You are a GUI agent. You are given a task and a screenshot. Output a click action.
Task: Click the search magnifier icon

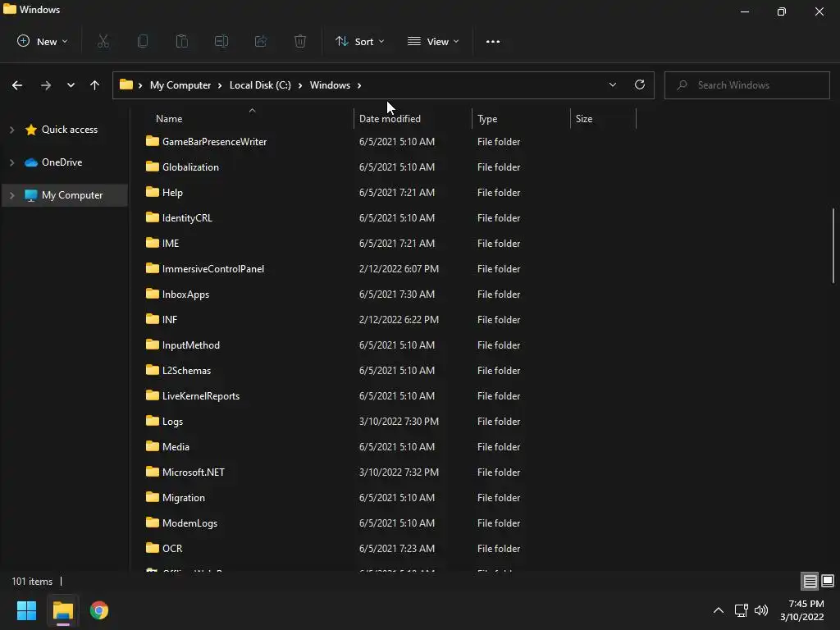[682, 84]
